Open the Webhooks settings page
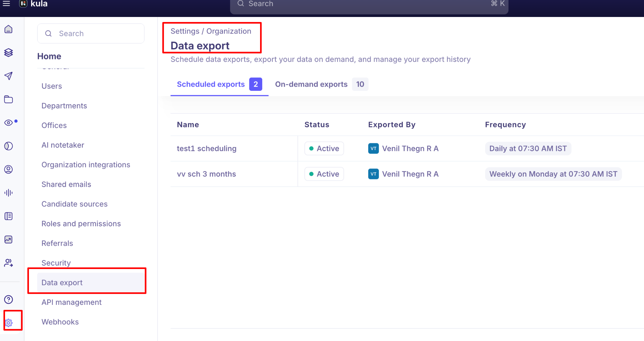 pos(60,322)
